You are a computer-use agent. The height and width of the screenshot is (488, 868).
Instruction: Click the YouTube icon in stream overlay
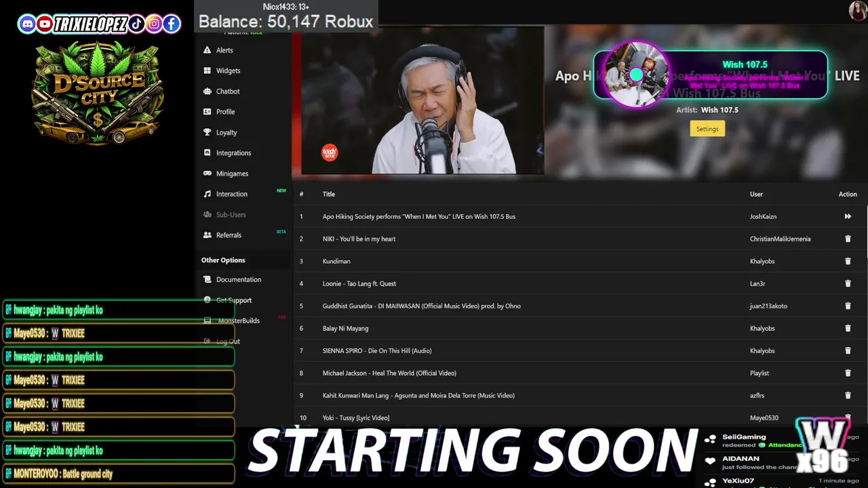click(x=45, y=24)
